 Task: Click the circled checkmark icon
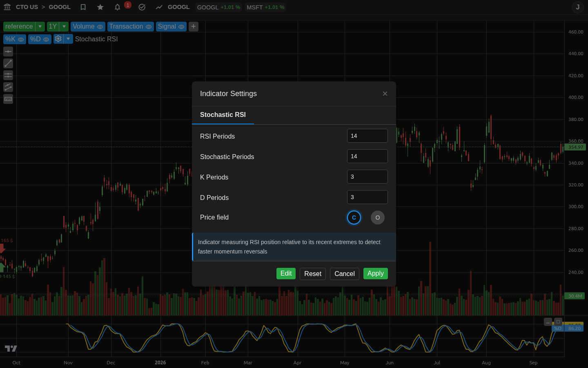coord(142,7)
